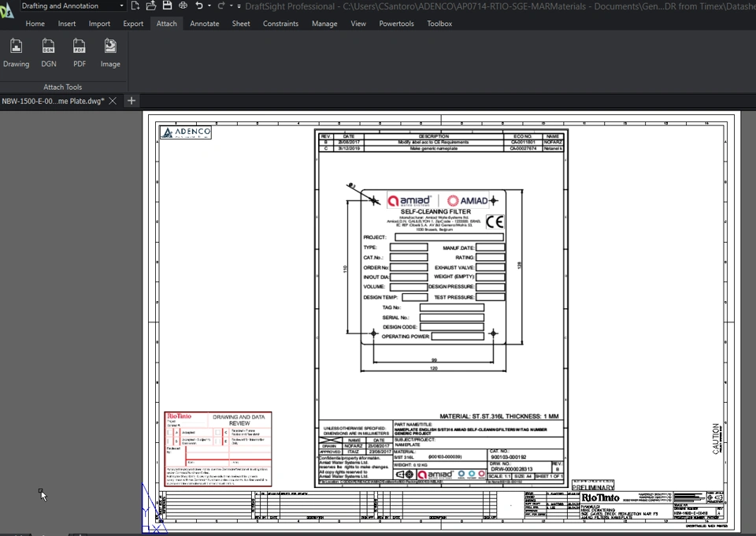756x536 pixels.
Task: Open the Annotate ribbon tab
Action: (204, 24)
